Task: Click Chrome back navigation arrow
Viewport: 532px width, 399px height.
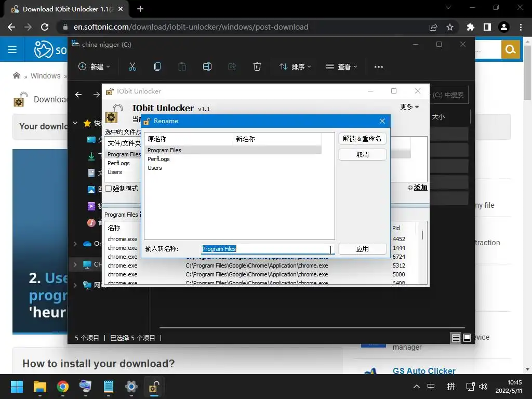Action: tap(11, 27)
